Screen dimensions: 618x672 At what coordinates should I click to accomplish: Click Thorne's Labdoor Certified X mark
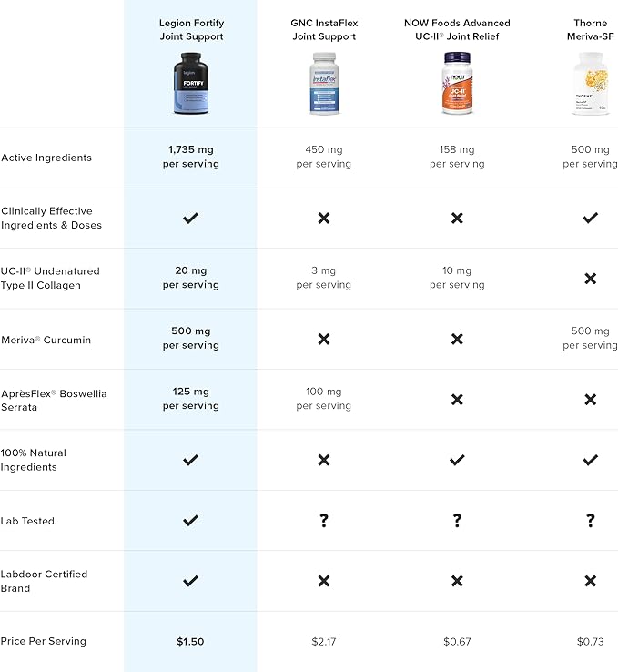tap(591, 581)
